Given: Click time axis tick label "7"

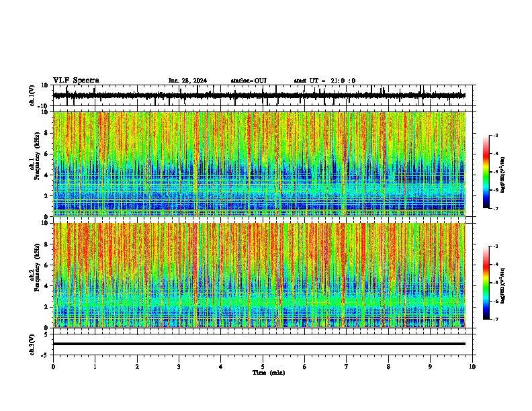Looking at the screenshot, I should tap(347, 367).
